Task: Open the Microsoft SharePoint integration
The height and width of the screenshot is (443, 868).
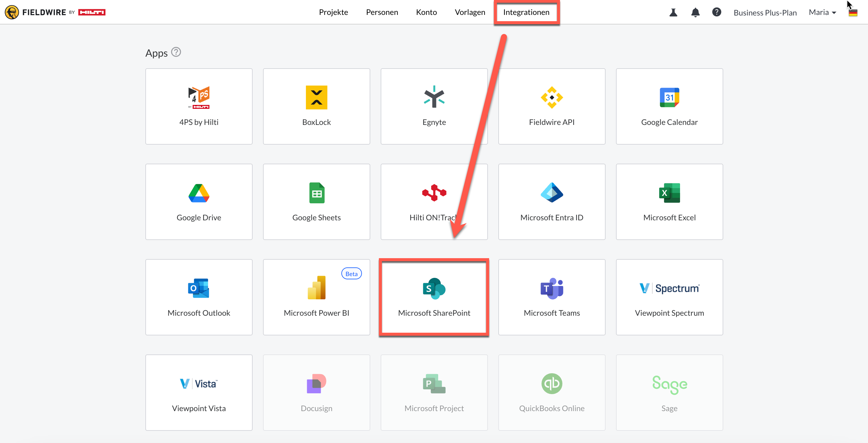Action: coord(434,297)
